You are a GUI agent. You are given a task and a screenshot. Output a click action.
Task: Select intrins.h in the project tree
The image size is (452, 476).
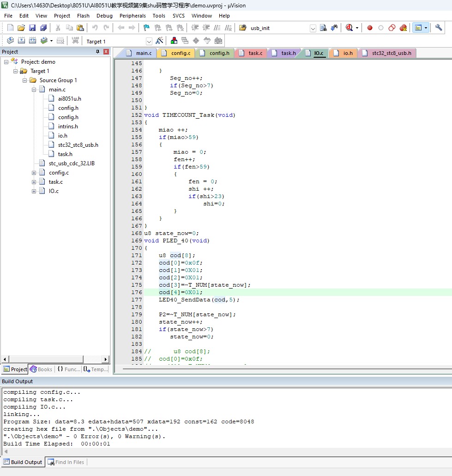68,127
